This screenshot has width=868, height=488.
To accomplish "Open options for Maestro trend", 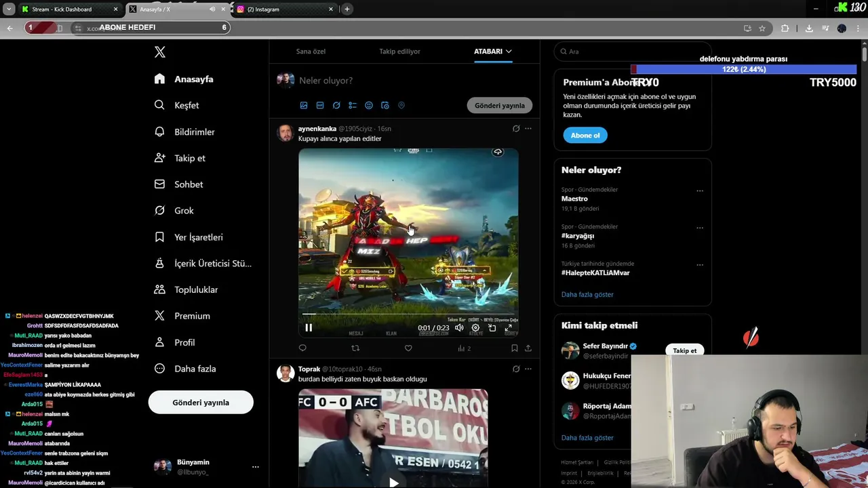I will tap(700, 191).
